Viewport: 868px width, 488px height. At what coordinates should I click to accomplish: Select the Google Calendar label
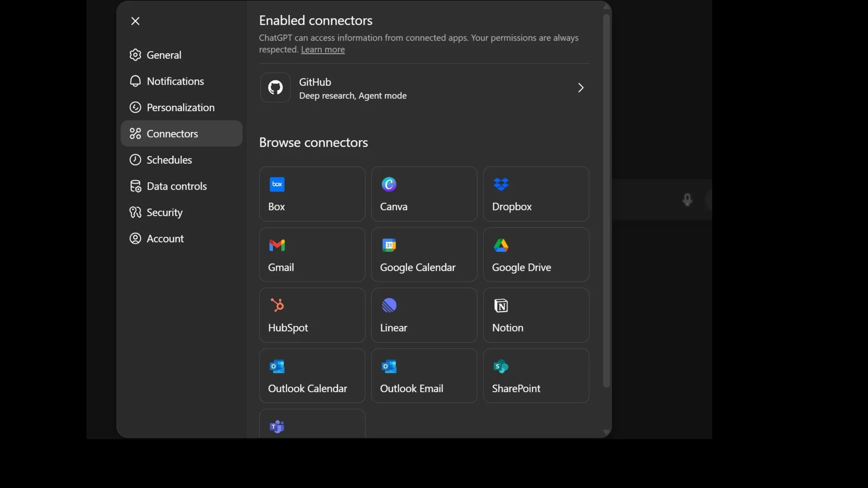coord(418,268)
